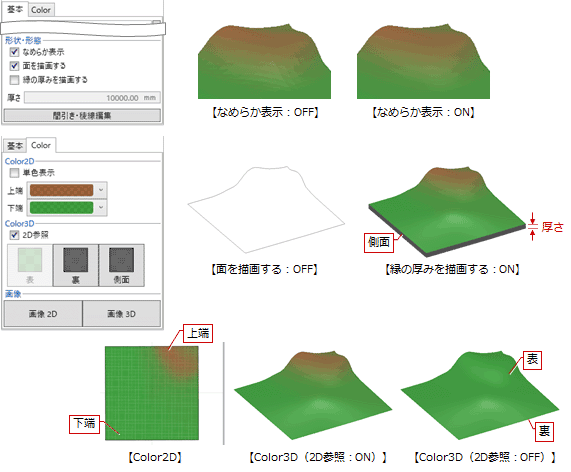Click the 画像 3D button
Viewport: 571px width, 472px height.
122,314
